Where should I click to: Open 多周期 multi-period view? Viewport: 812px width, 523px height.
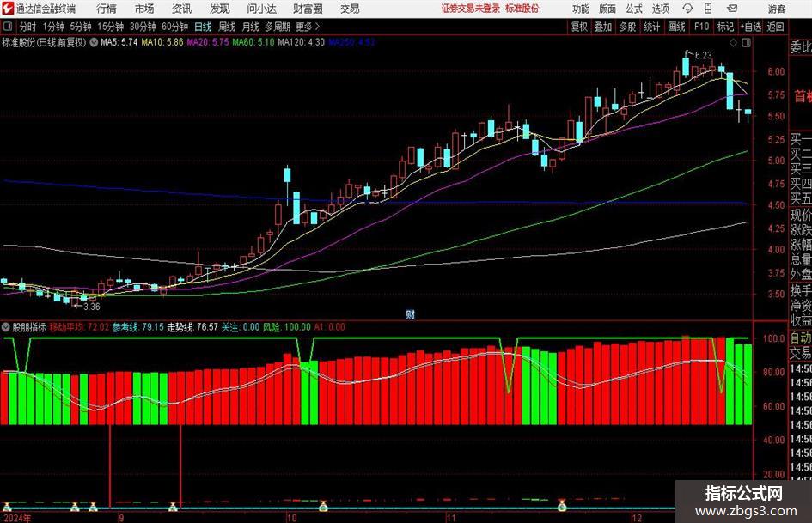[x=278, y=27]
